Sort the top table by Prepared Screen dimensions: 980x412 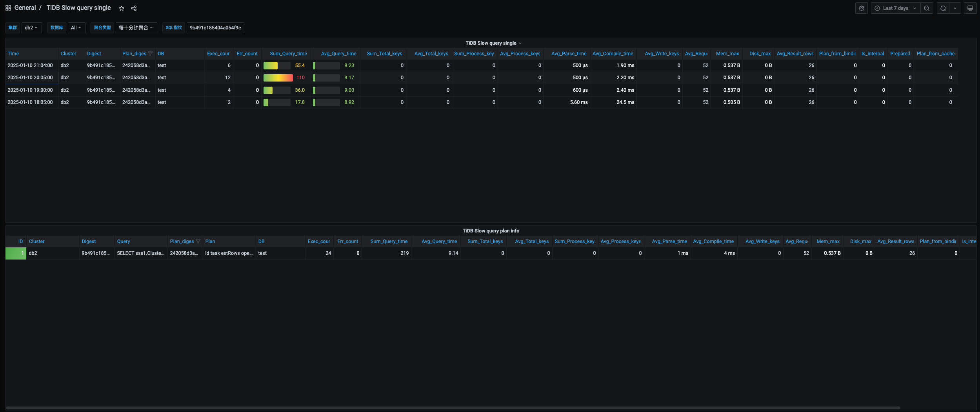tap(900, 54)
